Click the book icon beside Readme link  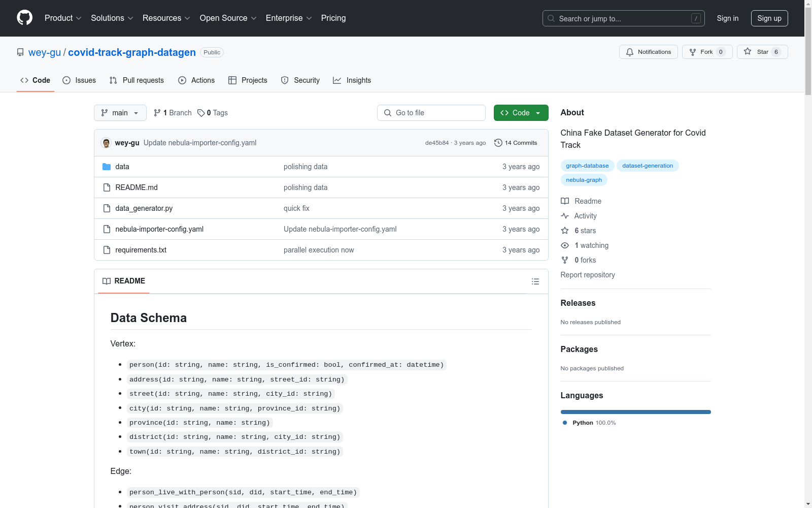coord(565,201)
